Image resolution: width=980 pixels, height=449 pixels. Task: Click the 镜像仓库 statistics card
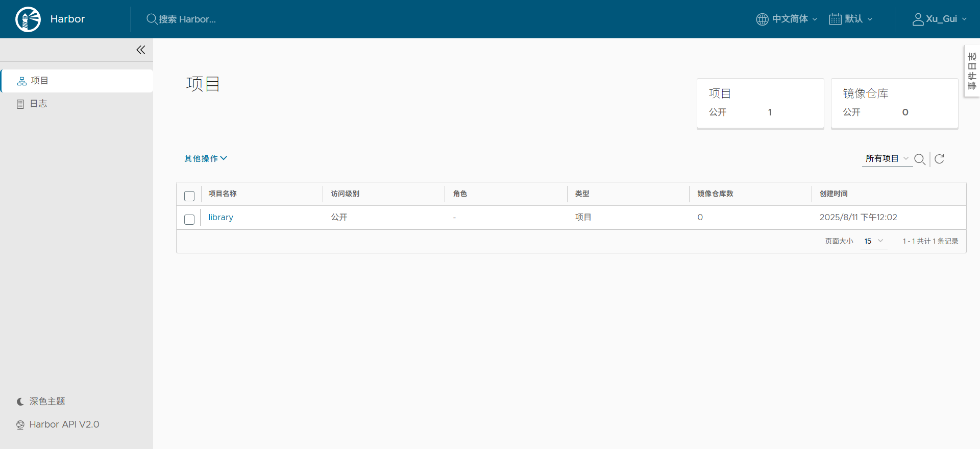(894, 103)
